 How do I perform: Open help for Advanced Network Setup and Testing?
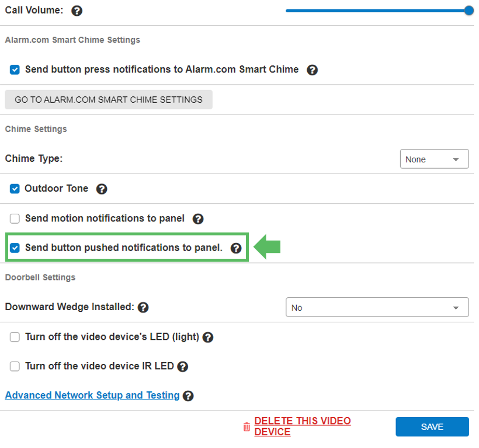(188, 396)
